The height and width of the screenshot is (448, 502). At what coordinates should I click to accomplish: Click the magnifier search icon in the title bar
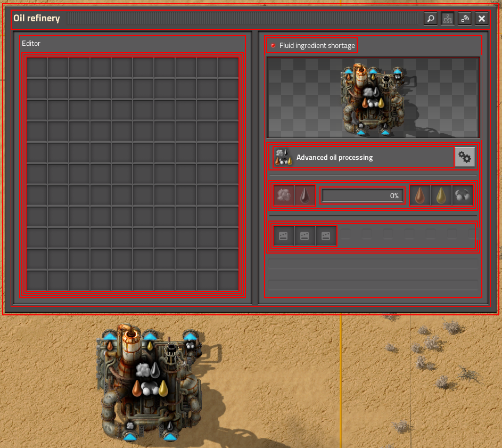click(x=431, y=19)
